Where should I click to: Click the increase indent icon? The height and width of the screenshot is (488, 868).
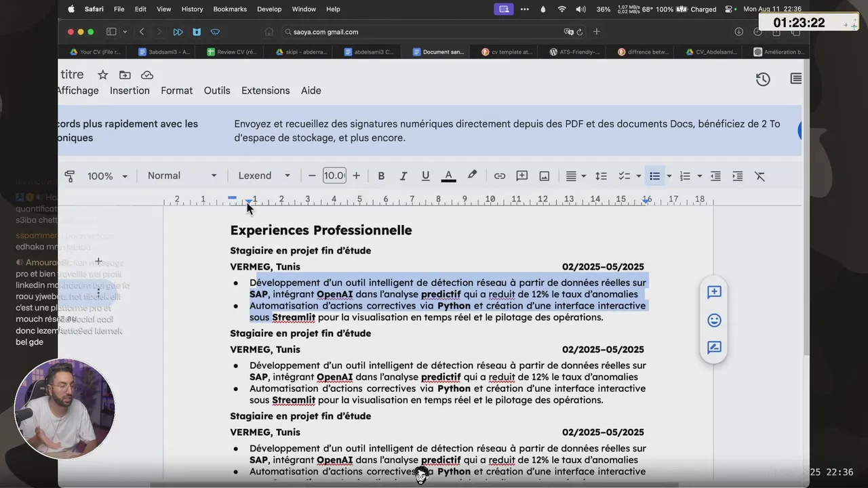[x=738, y=176]
